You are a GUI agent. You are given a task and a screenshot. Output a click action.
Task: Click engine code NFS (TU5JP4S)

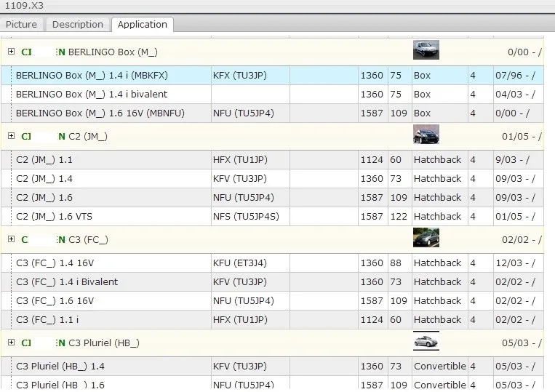(246, 217)
